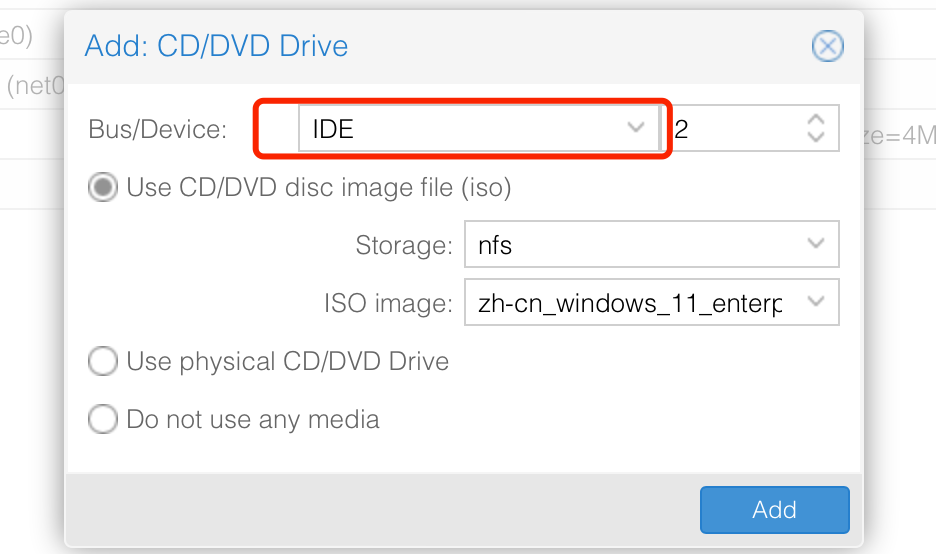This screenshot has height=554, width=936.
Task: Choose the Do not use any media radio button
Action: [103, 419]
